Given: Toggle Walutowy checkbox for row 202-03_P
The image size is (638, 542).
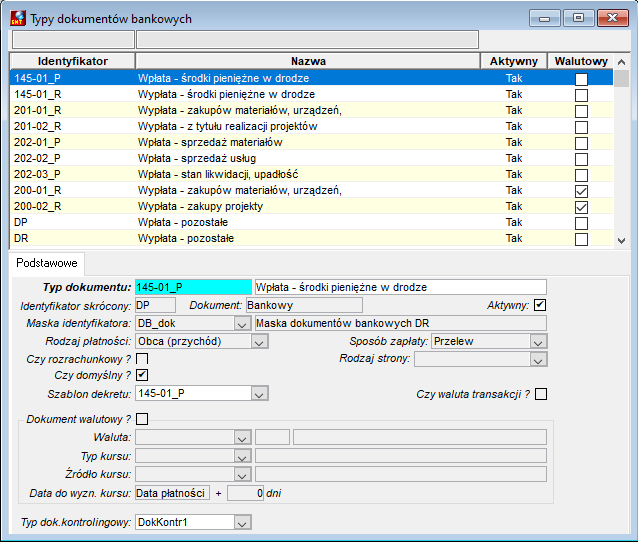Looking at the screenshot, I should [x=581, y=175].
